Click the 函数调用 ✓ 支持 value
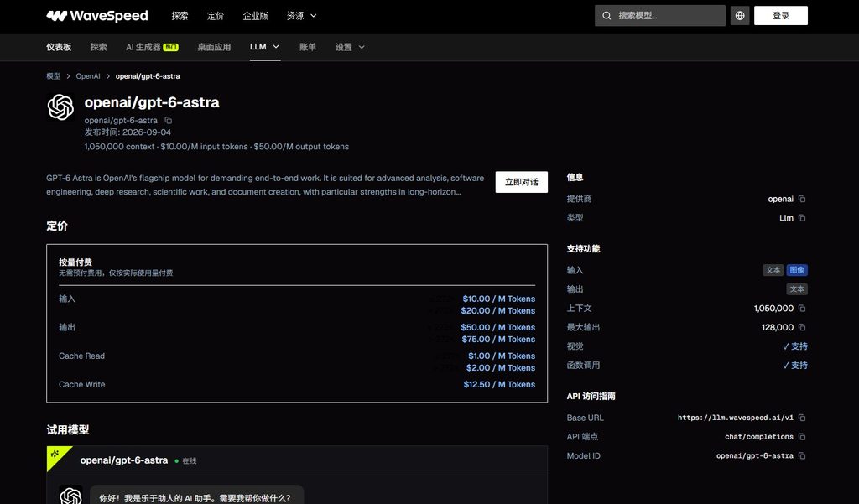The image size is (859, 504). 795,366
